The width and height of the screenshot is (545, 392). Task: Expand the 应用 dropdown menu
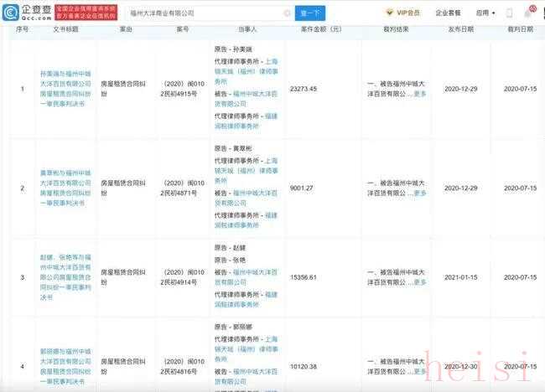point(486,13)
